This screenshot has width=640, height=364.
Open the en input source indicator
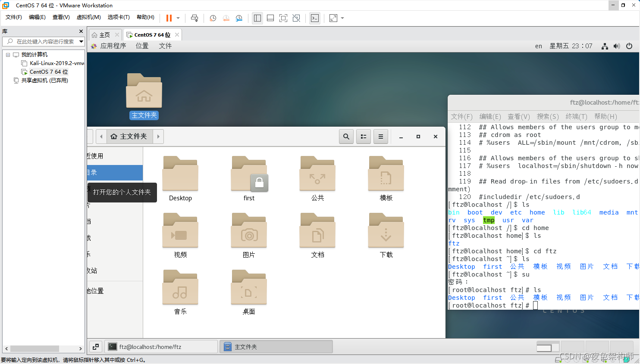[539, 46]
